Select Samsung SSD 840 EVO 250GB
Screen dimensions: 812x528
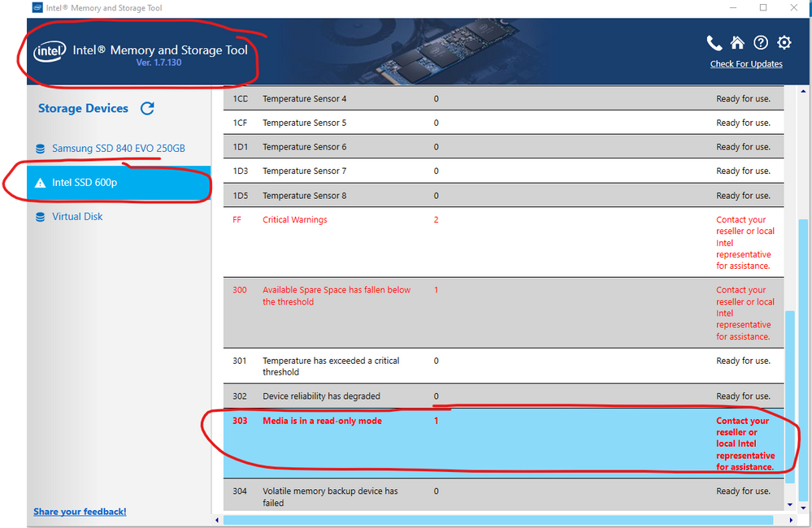tap(118, 149)
